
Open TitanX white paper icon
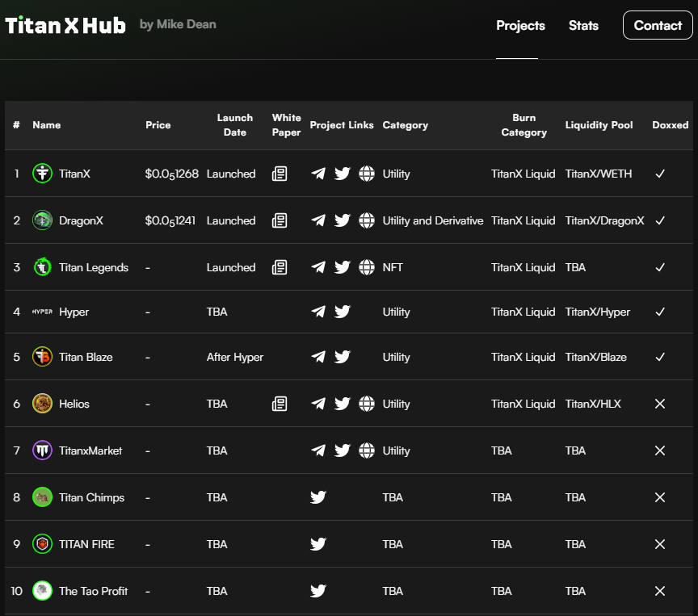[x=280, y=174]
